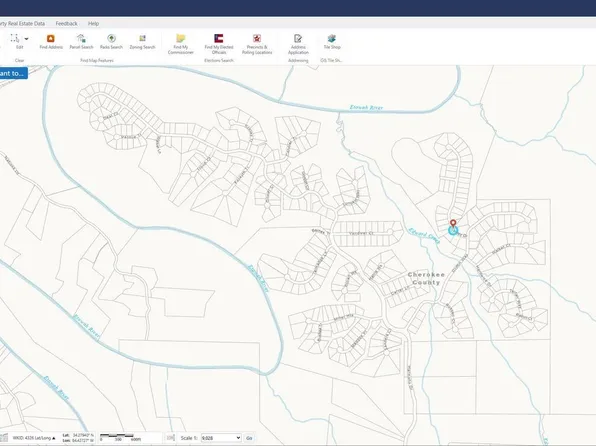Select the Zoning Search tool
This screenshot has height=446, width=596.
tap(142, 41)
